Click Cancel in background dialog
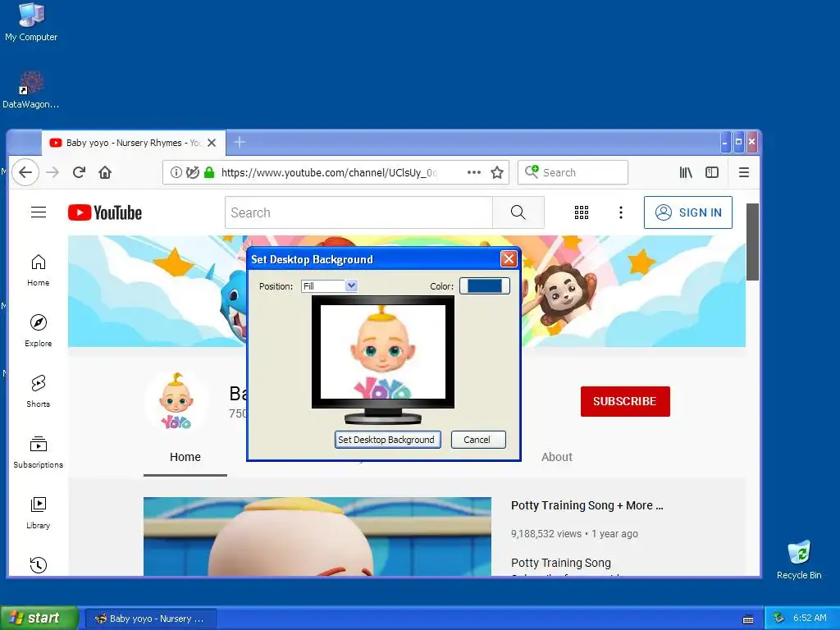This screenshot has height=630, width=840. [478, 440]
